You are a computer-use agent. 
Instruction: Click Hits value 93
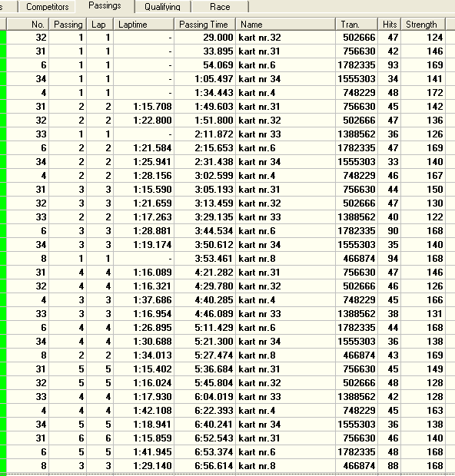pos(390,65)
